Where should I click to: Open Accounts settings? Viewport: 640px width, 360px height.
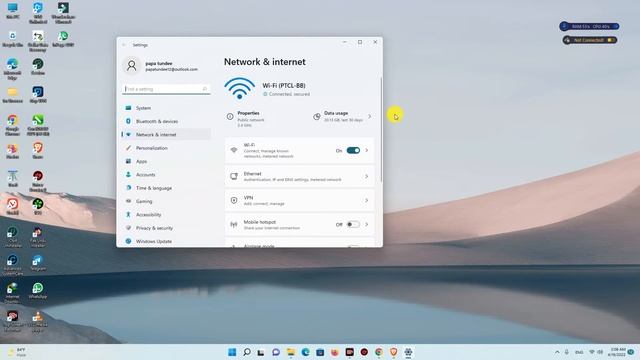point(166,174)
